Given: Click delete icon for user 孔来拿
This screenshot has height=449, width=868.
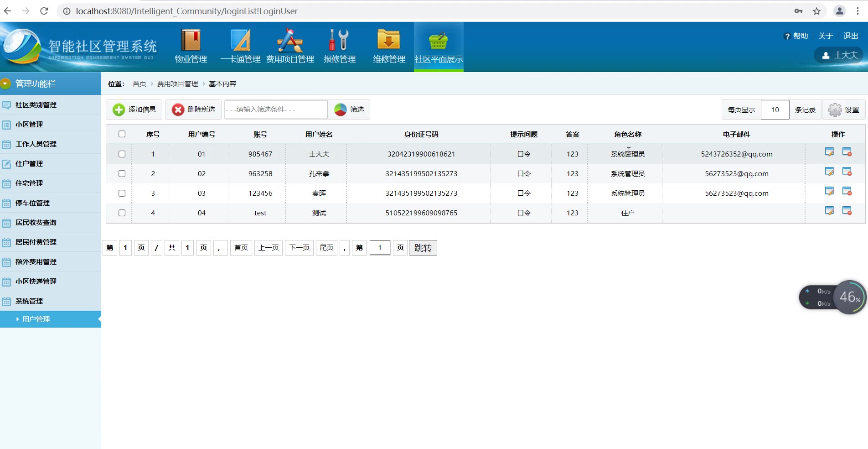Looking at the screenshot, I should 847,172.
